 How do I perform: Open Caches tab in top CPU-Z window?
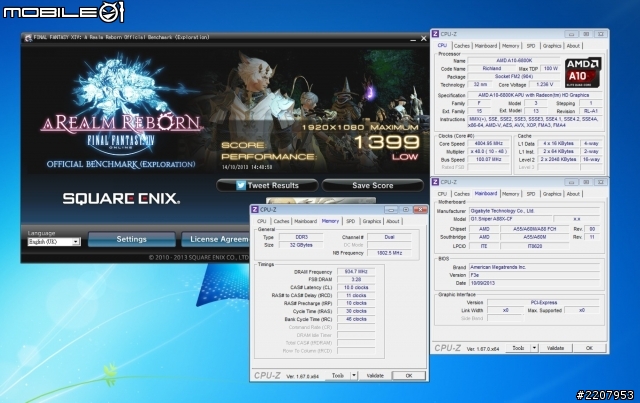pyautogui.click(x=462, y=46)
